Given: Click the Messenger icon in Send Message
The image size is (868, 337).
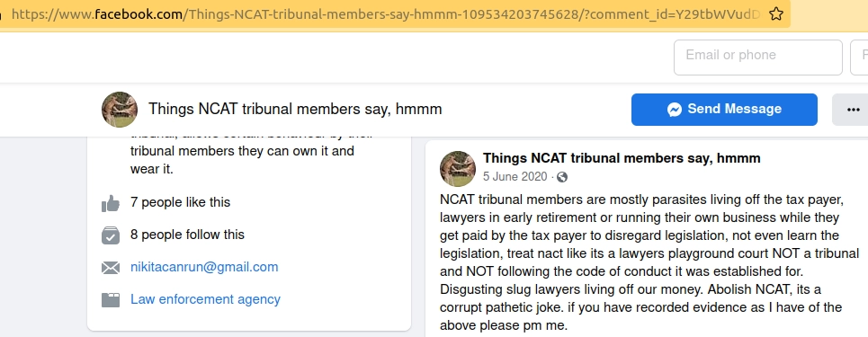Looking at the screenshot, I should click(675, 109).
